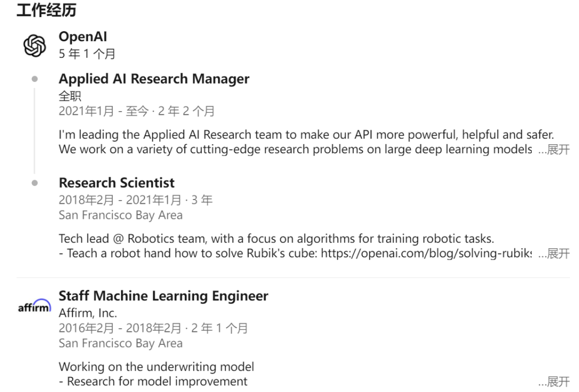Select the 2016年2月 - 2018年2月 date range
This screenshot has height=392, width=579.
120,328
